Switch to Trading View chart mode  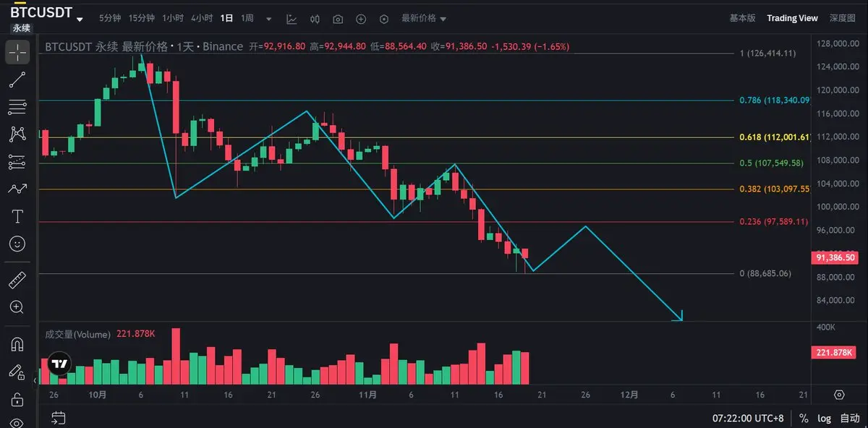point(792,18)
